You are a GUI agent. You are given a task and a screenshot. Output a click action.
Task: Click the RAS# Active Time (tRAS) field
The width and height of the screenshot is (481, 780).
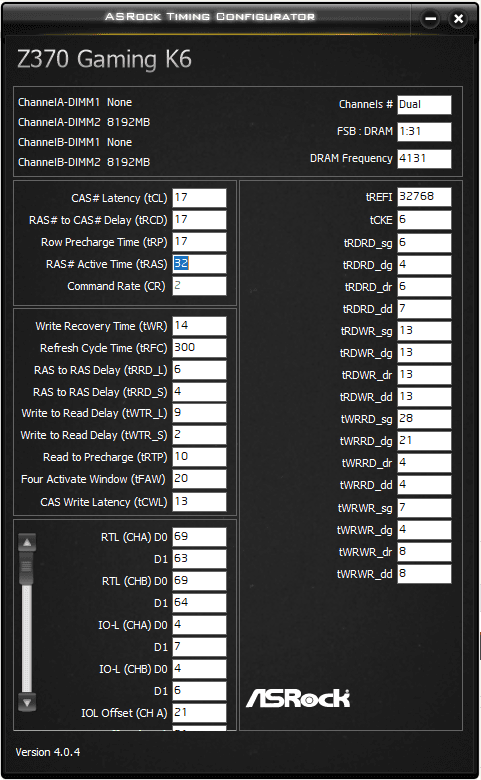click(199, 264)
